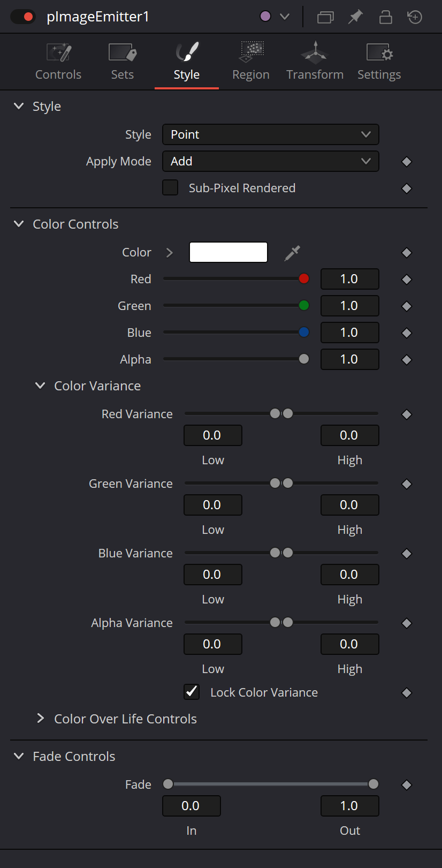Screen dimensions: 442x868
Task: Click the Blue value field
Action: coord(350,333)
